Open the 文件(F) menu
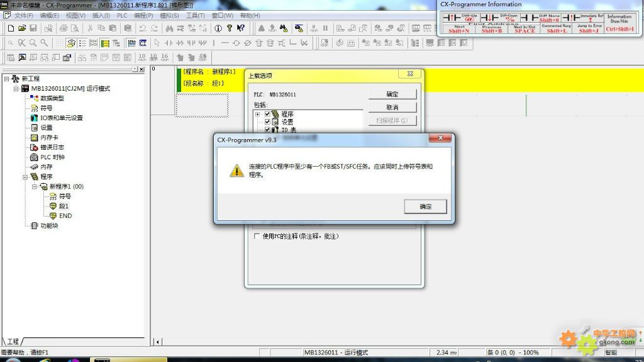The image size is (644, 362). click(x=23, y=16)
